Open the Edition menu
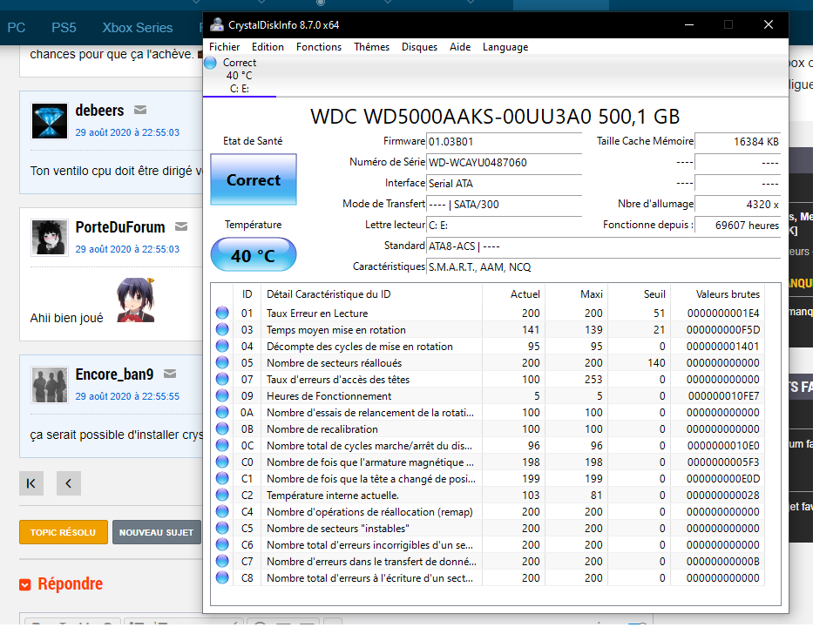The width and height of the screenshot is (840, 634). click(x=268, y=47)
